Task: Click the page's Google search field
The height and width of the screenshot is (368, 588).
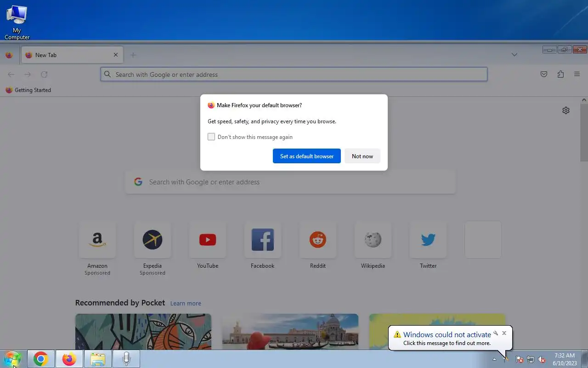Action: click(x=290, y=182)
